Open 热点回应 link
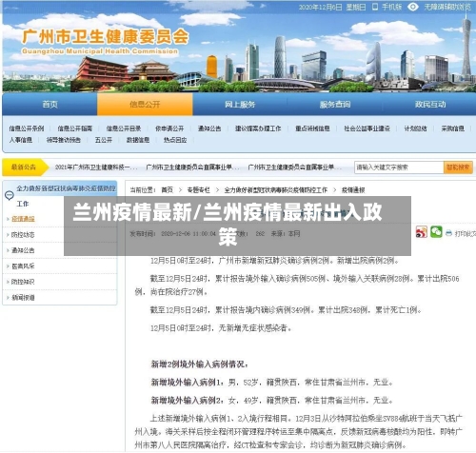This screenshot has width=476, height=453. pyautogui.click(x=175, y=140)
